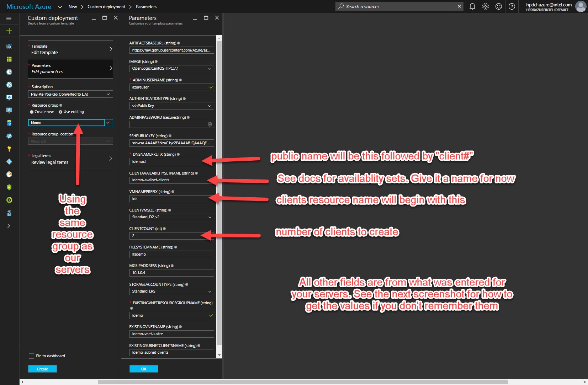Open Security Center green shield icon
The width and height of the screenshot is (588, 385).
(9, 187)
